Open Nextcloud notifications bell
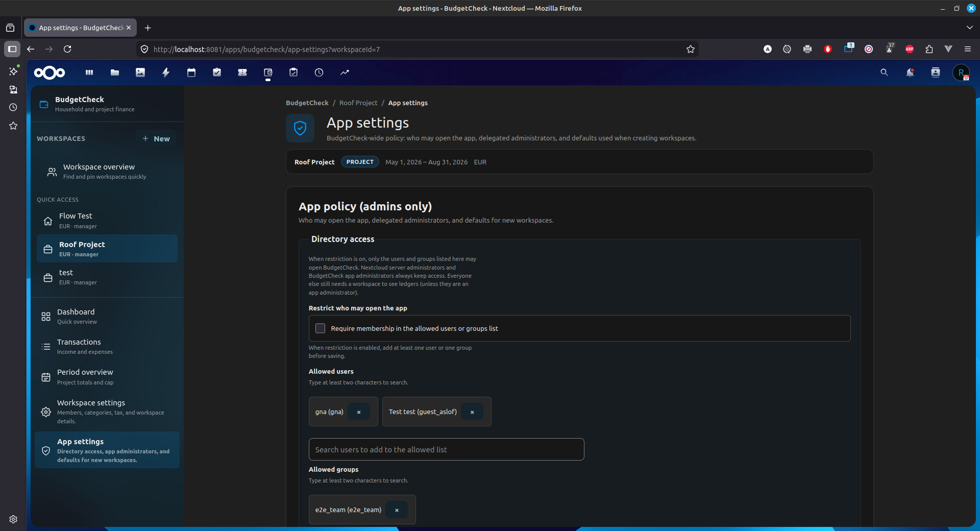The width and height of the screenshot is (980, 531). pyautogui.click(x=910, y=73)
